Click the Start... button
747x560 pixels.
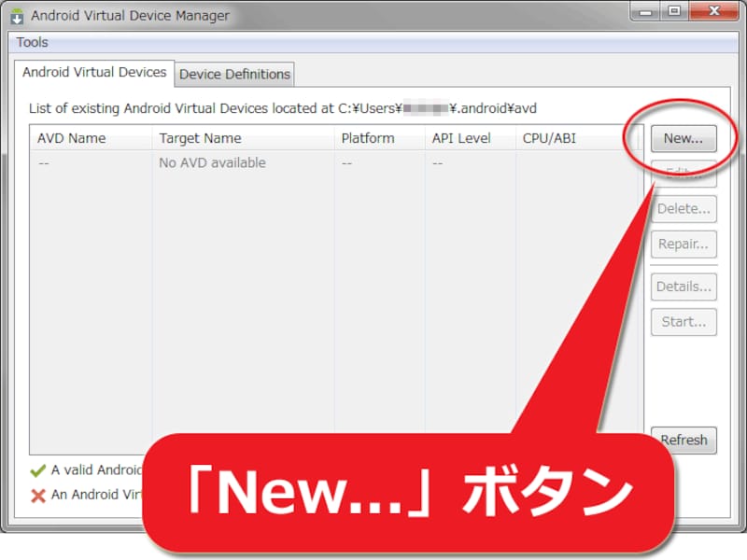tap(683, 322)
